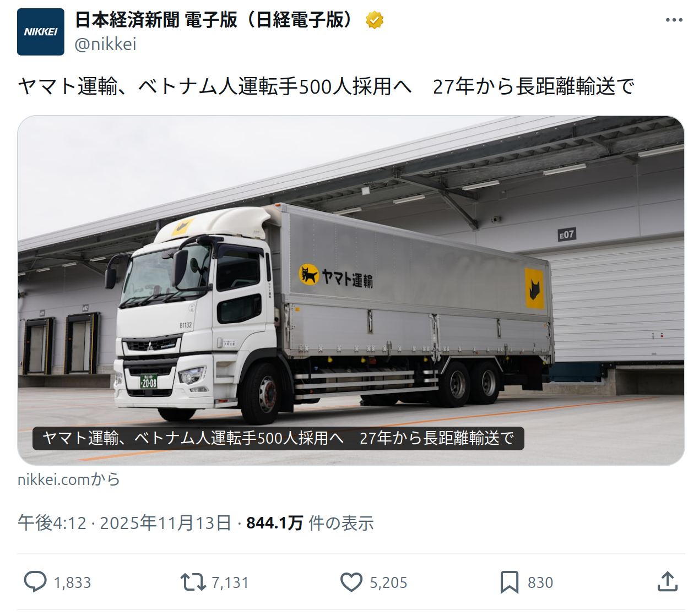The height and width of the screenshot is (616, 688).
Task: Repost using the retweet arrows icon
Action: [x=193, y=582]
